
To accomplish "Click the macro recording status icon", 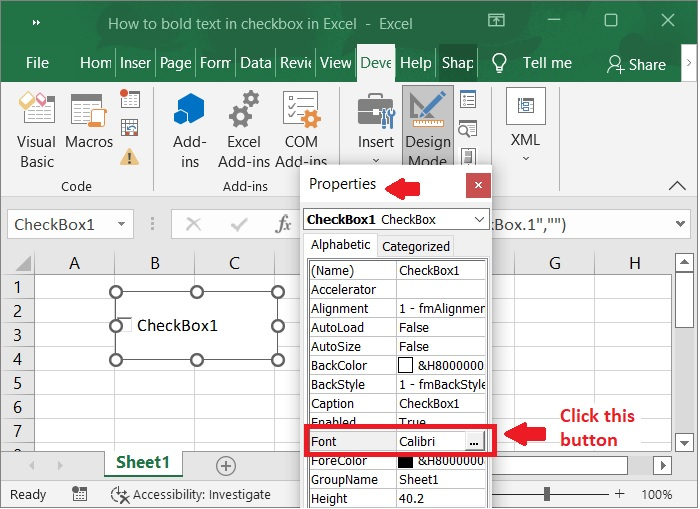I will pyautogui.click(x=79, y=494).
